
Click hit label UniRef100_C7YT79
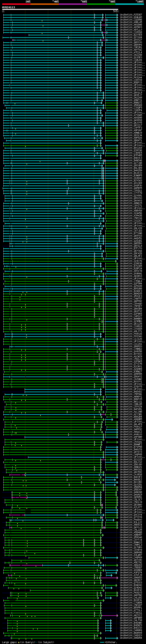coord(131,193)
